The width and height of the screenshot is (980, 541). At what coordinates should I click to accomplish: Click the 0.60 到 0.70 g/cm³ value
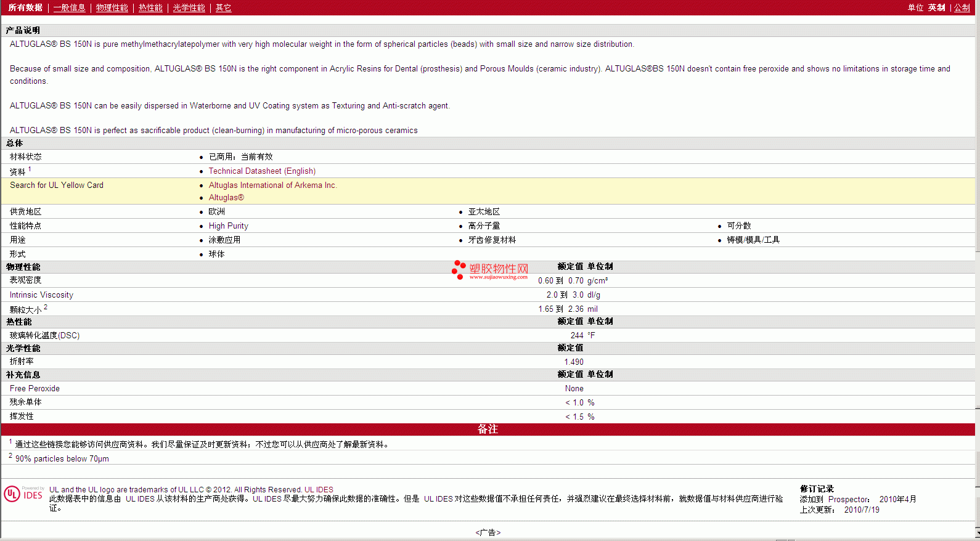[573, 280]
